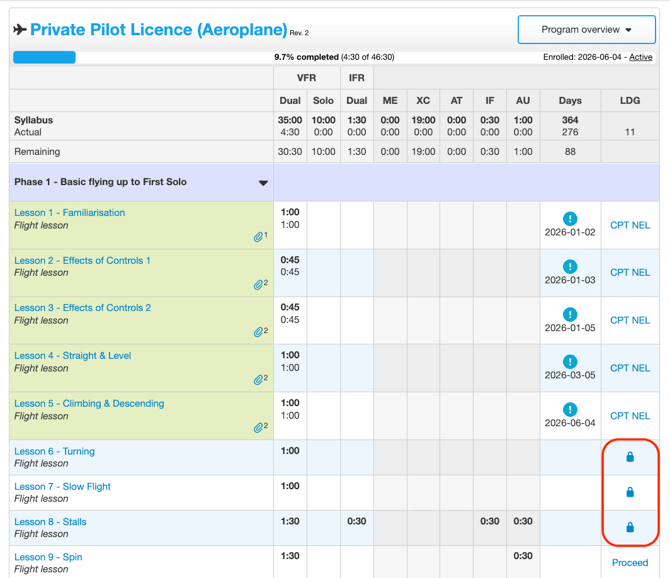
Task: Click the alert icon above date 2026-03-05
Action: pyautogui.click(x=570, y=362)
